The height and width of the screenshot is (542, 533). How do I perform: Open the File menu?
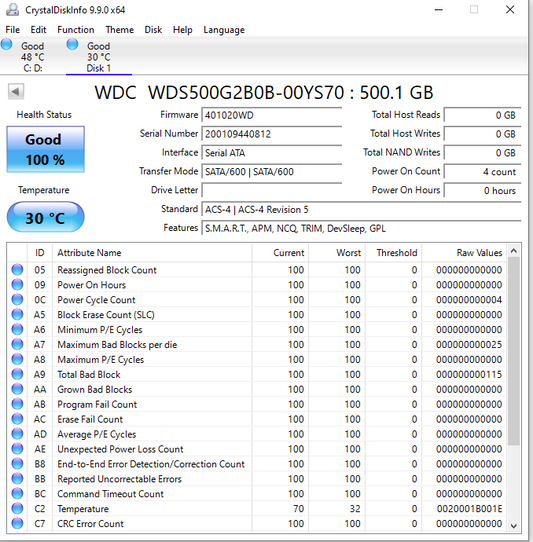click(x=12, y=30)
